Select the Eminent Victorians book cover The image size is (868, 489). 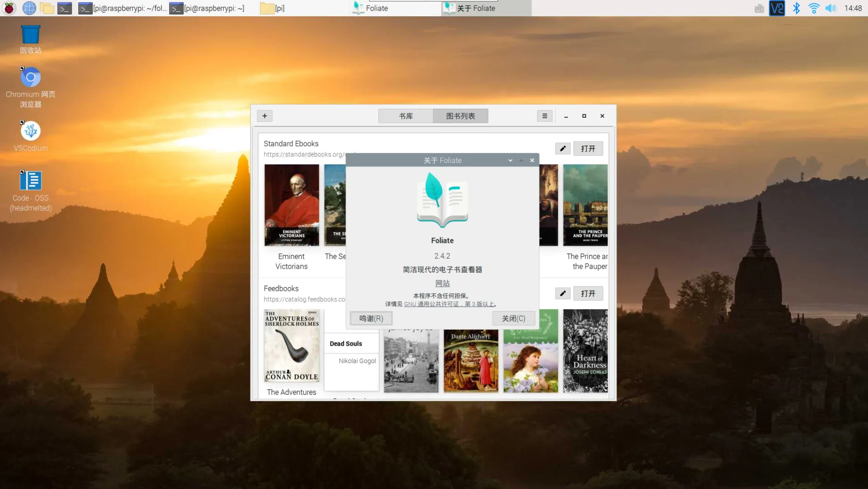[x=291, y=205]
